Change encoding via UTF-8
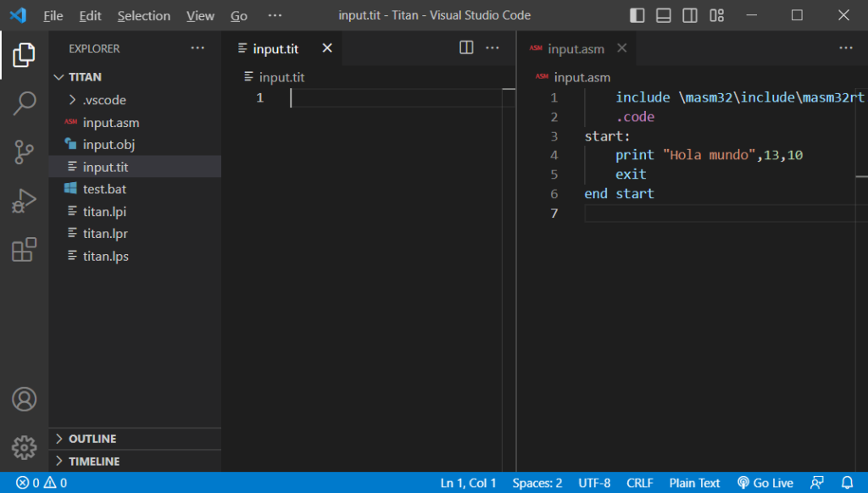868x493 pixels. click(594, 483)
